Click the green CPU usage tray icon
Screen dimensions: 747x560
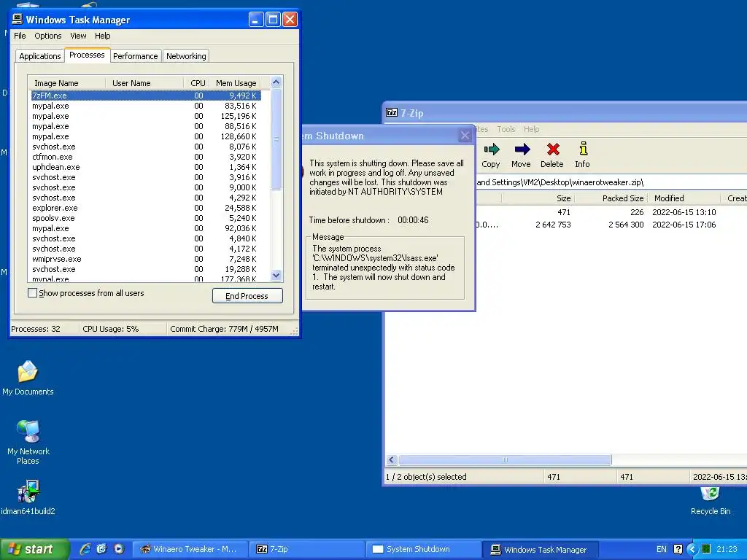pyautogui.click(x=706, y=549)
